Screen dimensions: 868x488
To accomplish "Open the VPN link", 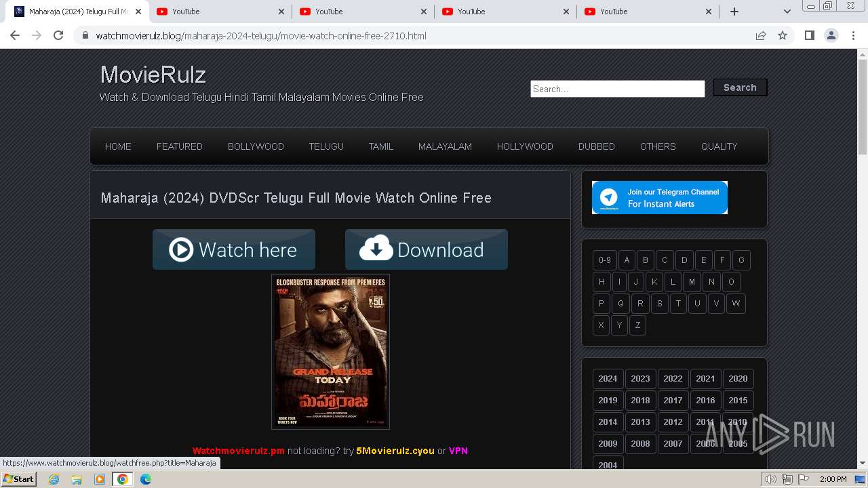I will pyautogui.click(x=458, y=451).
